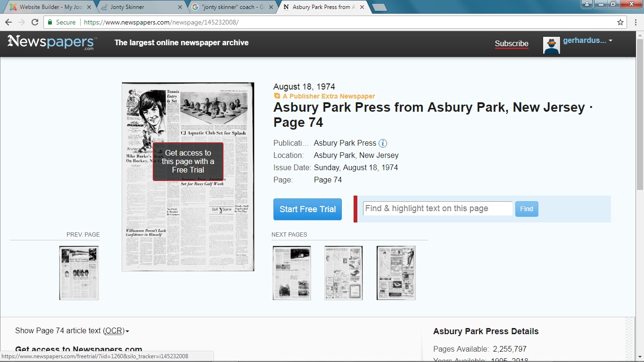Viewport: 644px width, 362px height.
Task: Click the Subscribe link
Action: coord(512,44)
